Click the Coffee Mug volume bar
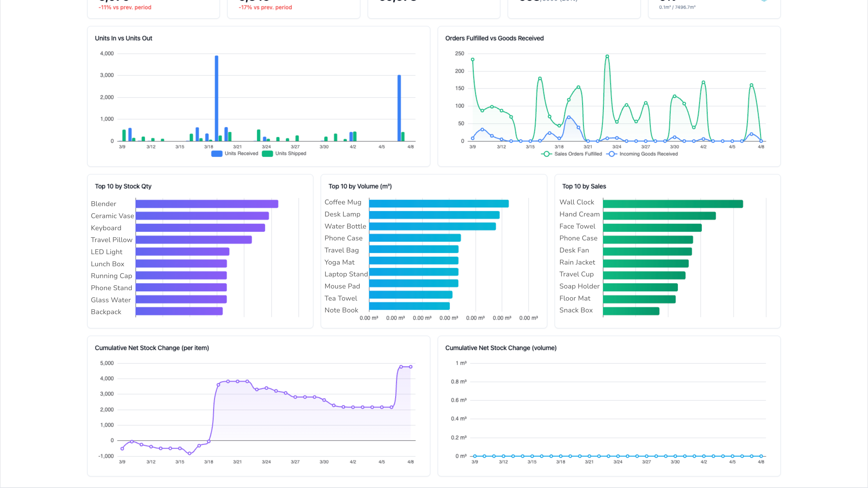Image resolution: width=868 pixels, height=488 pixels. point(439,204)
